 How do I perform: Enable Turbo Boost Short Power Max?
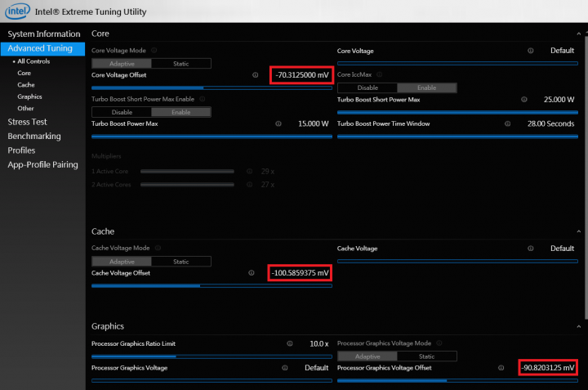181,112
